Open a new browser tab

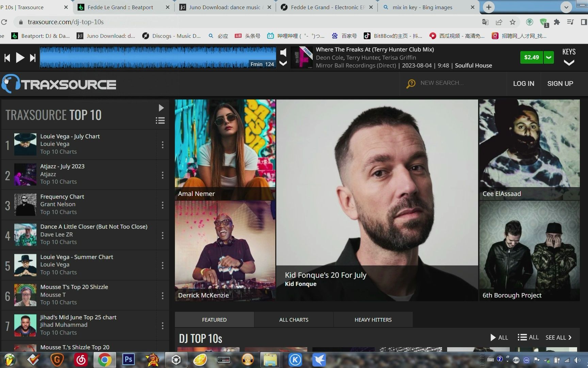pyautogui.click(x=489, y=7)
